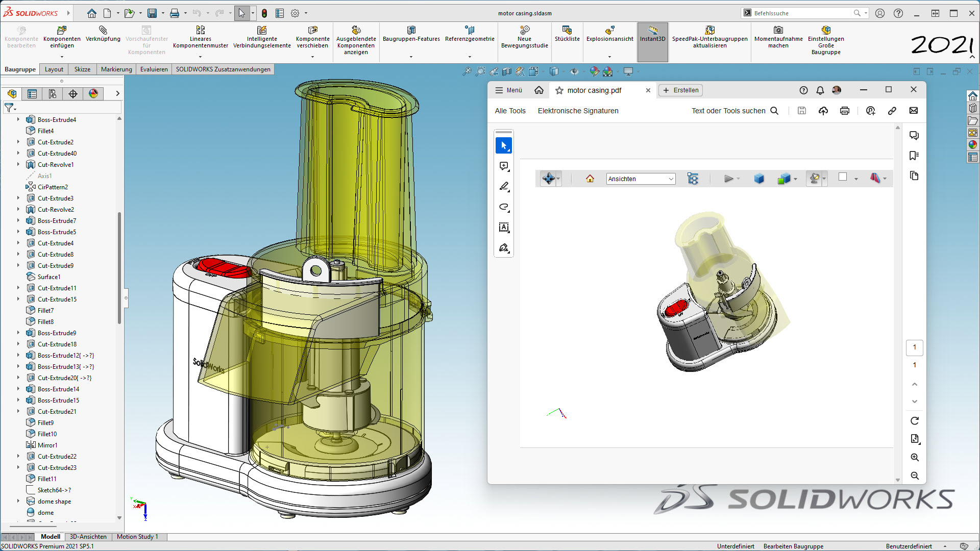
Task: Click the Explosionsansicht icon
Action: (609, 31)
